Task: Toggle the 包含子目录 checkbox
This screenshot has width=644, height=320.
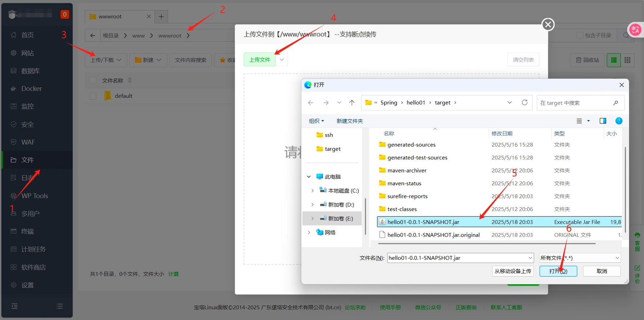Action: [x=580, y=35]
